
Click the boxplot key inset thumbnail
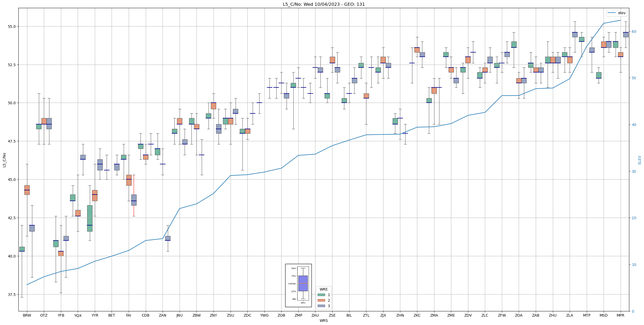[x=298, y=285]
